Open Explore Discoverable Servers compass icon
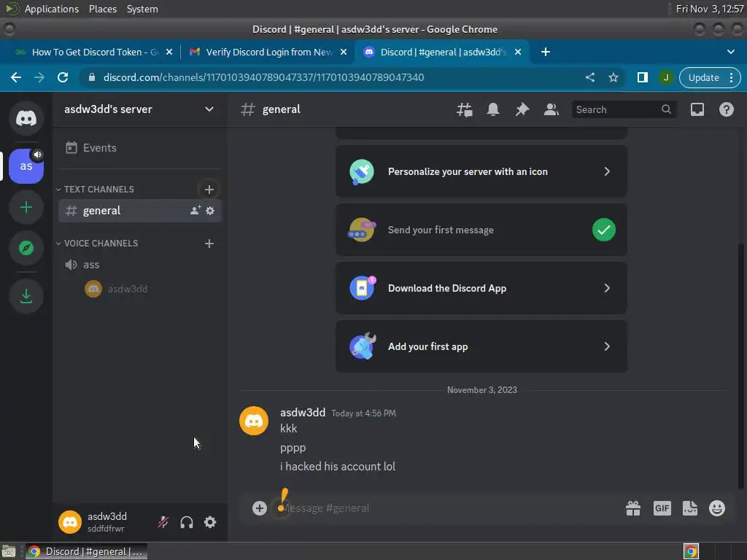The image size is (747, 560). pos(26,248)
